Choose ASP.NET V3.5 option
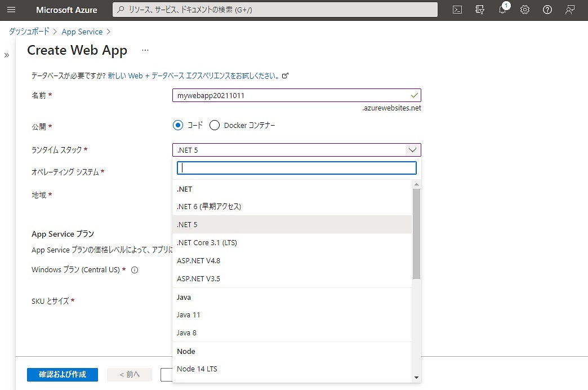This screenshot has height=390, width=588. tap(292, 278)
